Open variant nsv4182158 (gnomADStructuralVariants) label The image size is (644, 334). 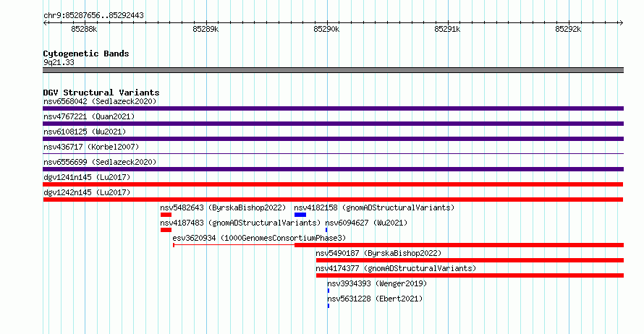[x=374, y=207]
